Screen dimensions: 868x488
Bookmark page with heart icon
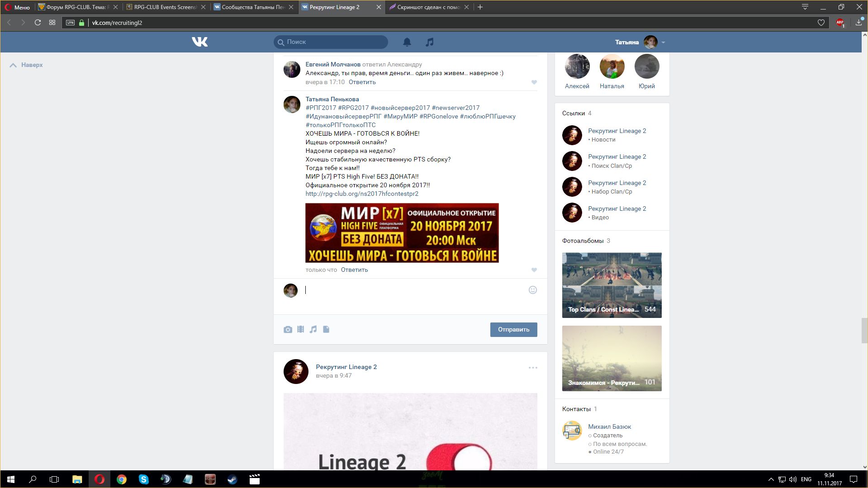[x=821, y=23]
